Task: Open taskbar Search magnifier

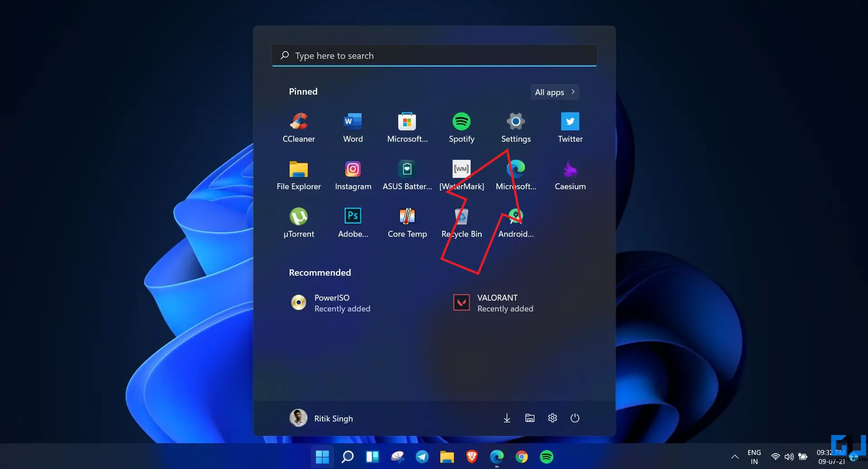Action: [347, 457]
